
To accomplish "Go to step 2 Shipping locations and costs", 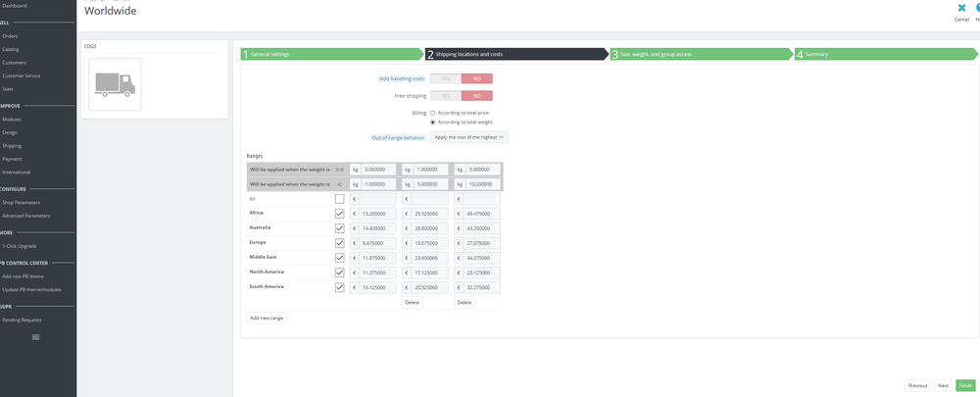I will pyautogui.click(x=516, y=54).
